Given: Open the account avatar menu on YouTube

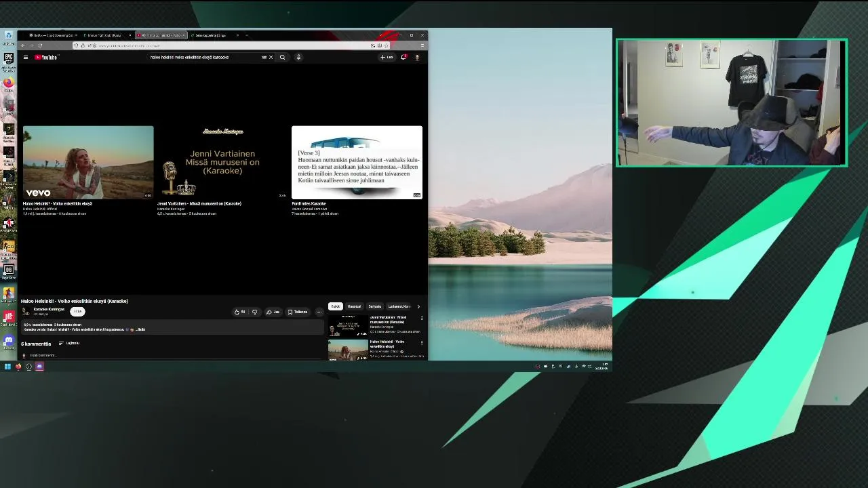Looking at the screenshot, I should (x=416, y=57).
